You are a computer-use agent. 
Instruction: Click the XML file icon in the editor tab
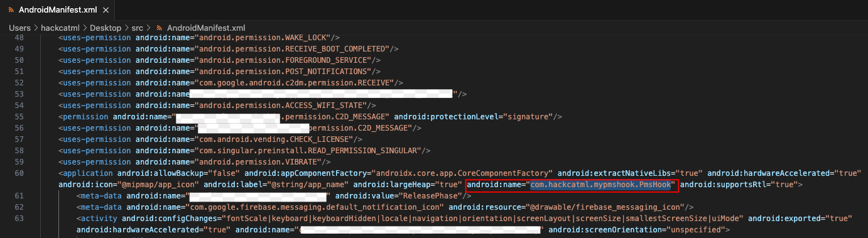coord(11,10)
